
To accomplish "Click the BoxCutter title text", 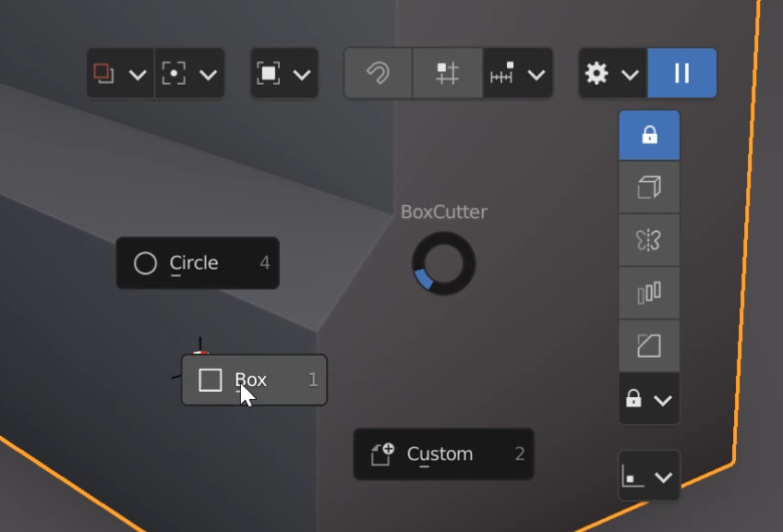I will pos(444,212).
